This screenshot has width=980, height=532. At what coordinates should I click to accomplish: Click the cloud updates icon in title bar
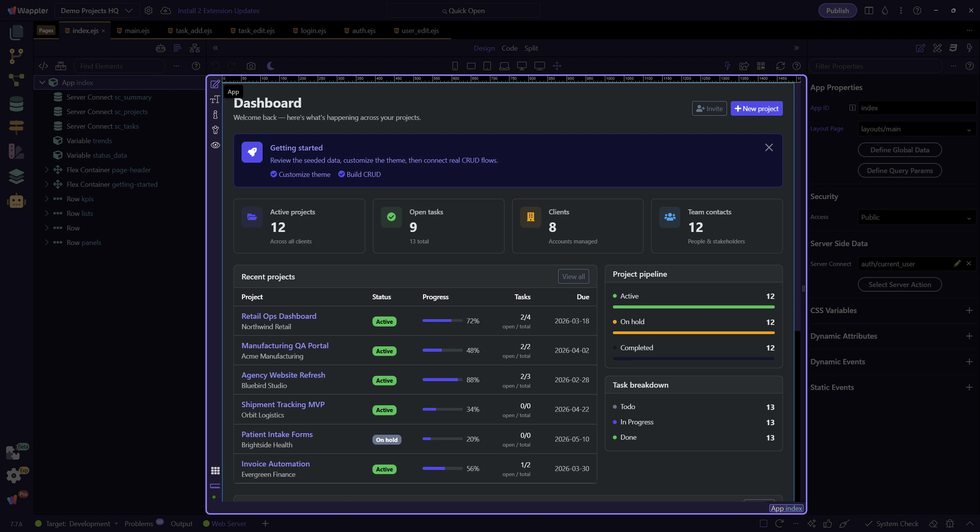pyautogui.click(x=165, y=11)
